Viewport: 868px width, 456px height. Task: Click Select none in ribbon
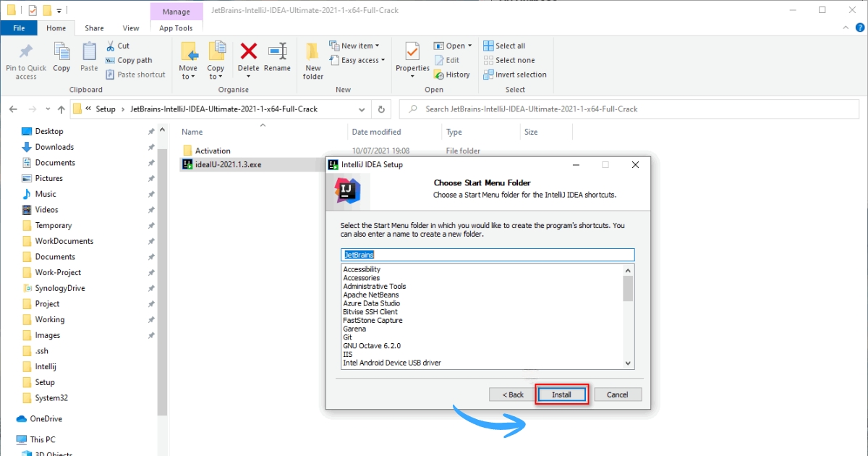tap(509, 60)
